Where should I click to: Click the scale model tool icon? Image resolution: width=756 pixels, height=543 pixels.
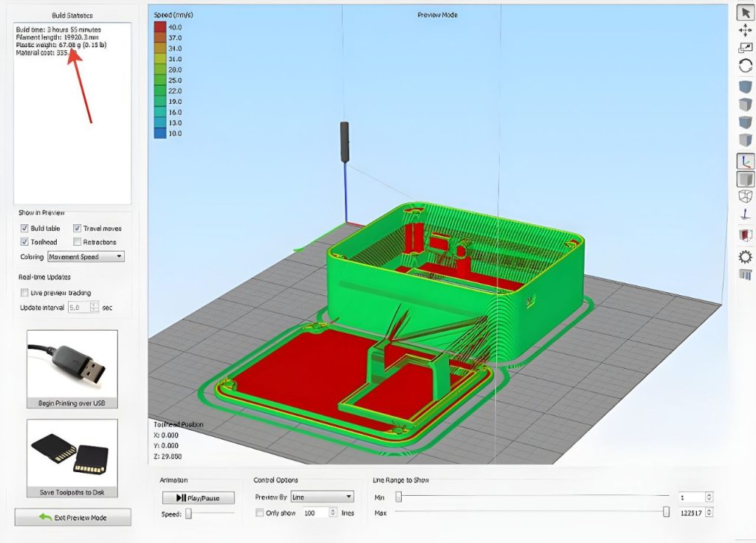(745, 48)
